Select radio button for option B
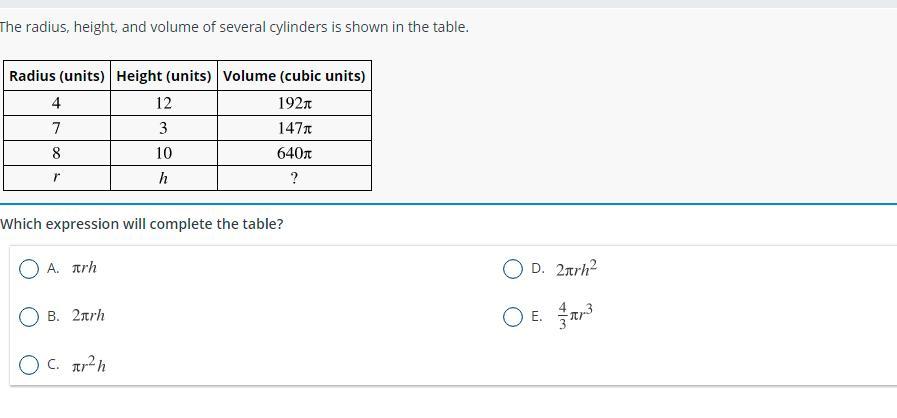 [x=29, y=316]
